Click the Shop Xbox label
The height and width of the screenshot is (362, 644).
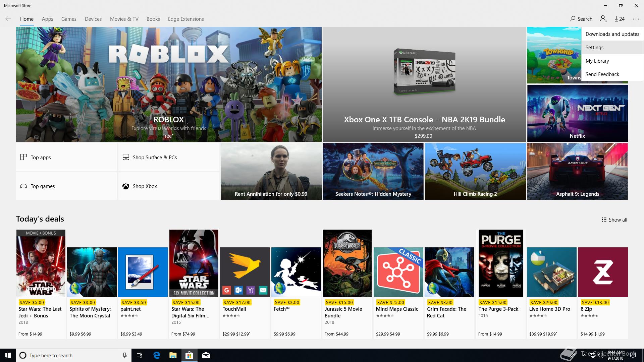[x=145, y=186]
